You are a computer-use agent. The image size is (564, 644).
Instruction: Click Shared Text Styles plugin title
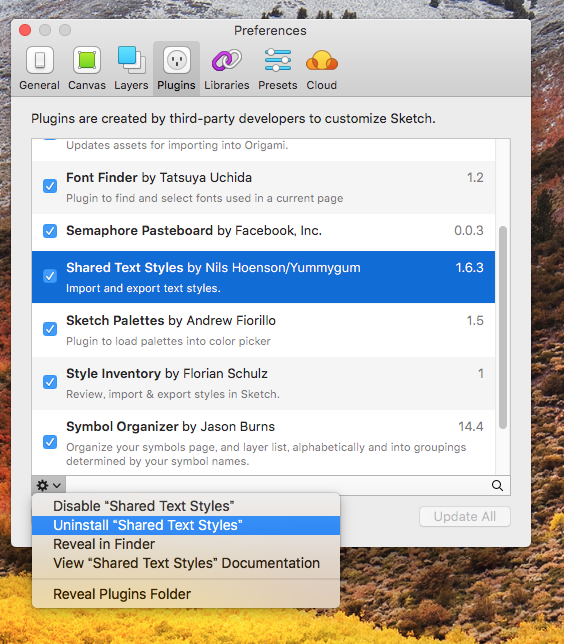(125, 268)
